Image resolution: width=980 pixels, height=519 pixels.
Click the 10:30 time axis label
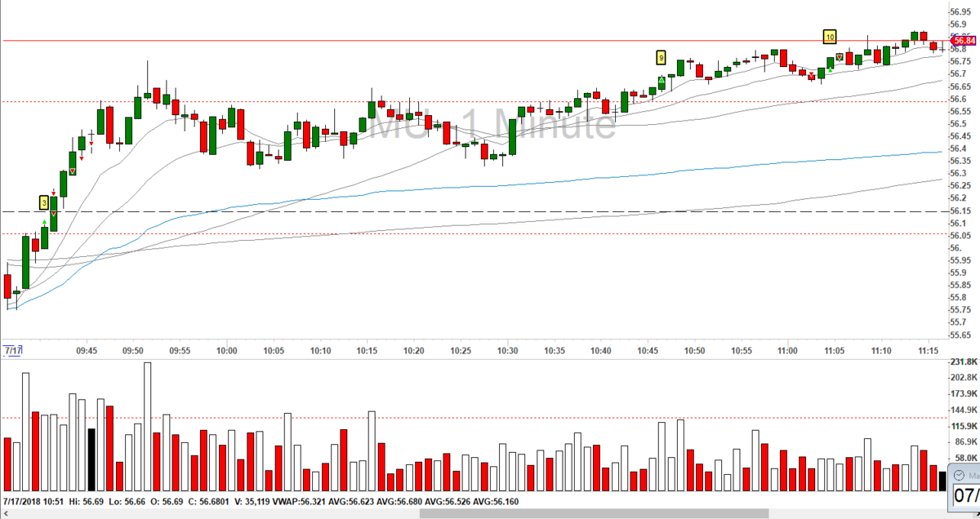pyautogui.click(x=508, y=350)
